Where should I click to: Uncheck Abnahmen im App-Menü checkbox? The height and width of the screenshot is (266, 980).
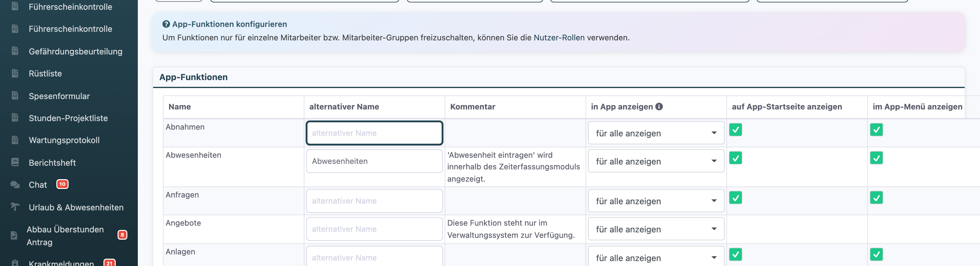click(876, 130)
